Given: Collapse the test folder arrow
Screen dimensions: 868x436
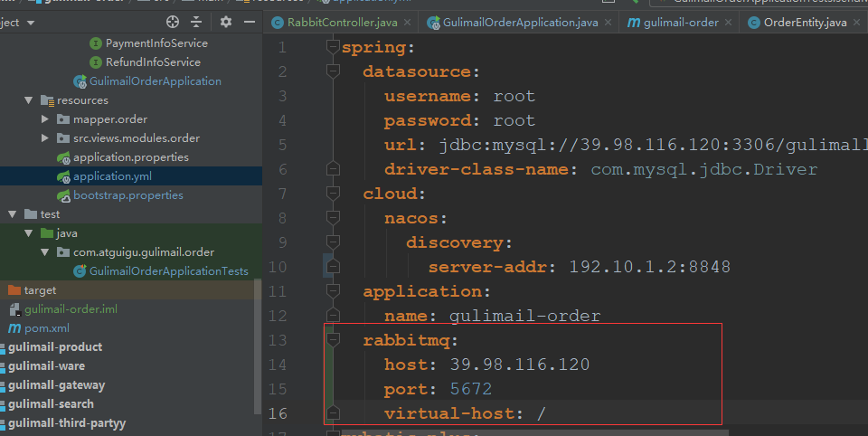Looking at the screenshot, I should point(12,214).
